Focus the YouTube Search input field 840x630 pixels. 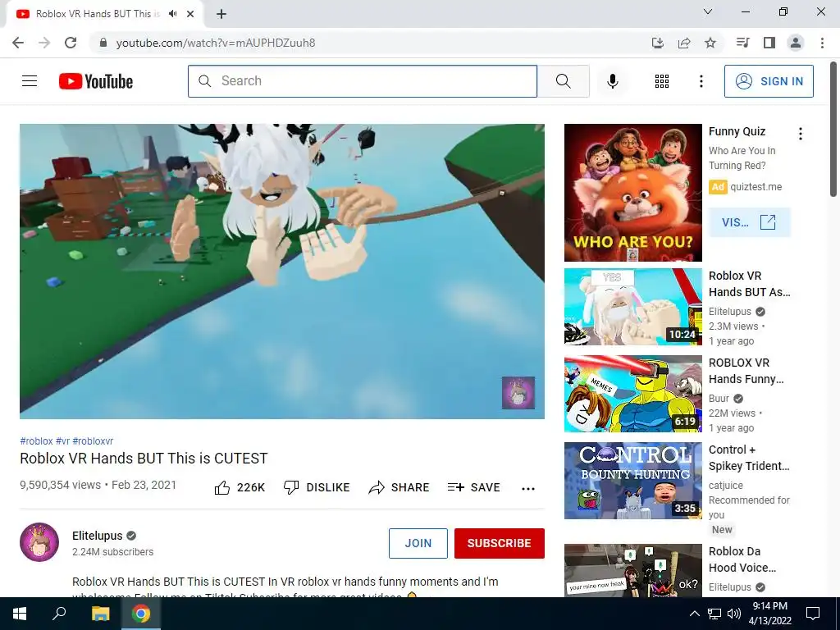tap(363, 81)
